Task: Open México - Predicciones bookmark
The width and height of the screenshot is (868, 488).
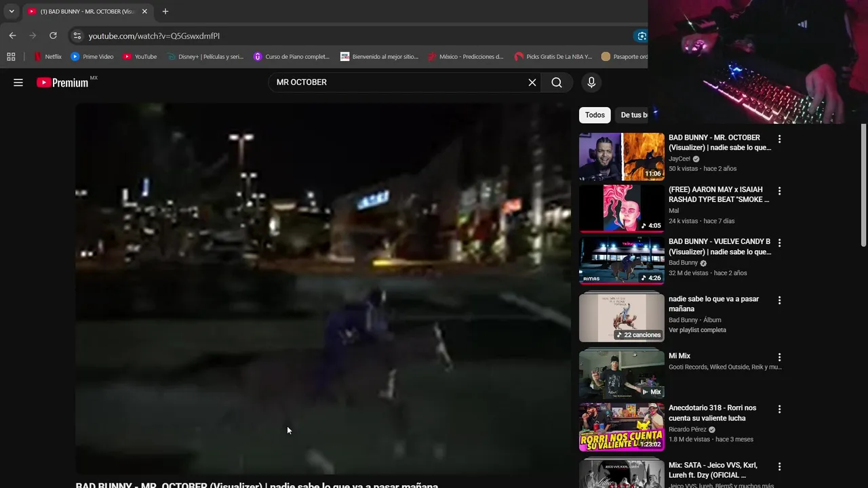Action: click(465, 57)
